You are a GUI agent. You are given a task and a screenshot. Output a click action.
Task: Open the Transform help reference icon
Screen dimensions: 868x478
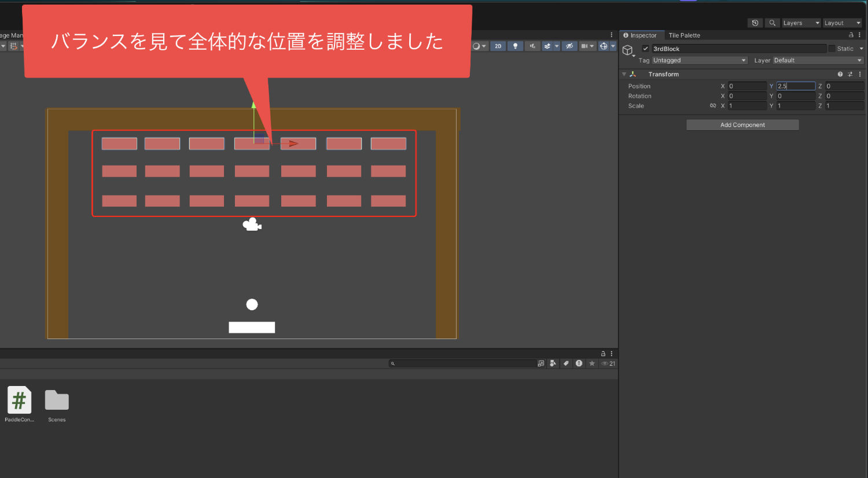pyautogui.click(x=840, y=74)
